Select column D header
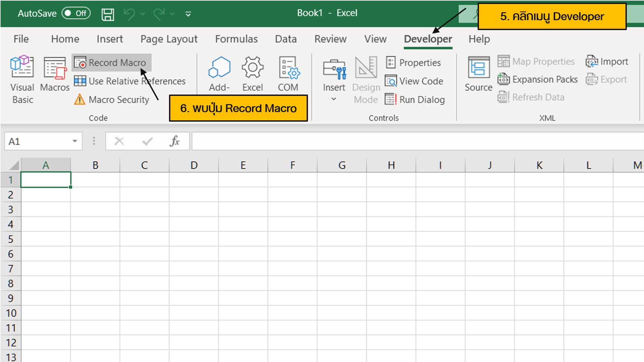The height and width of the screenshot is (362, 644). pos(194,165)
